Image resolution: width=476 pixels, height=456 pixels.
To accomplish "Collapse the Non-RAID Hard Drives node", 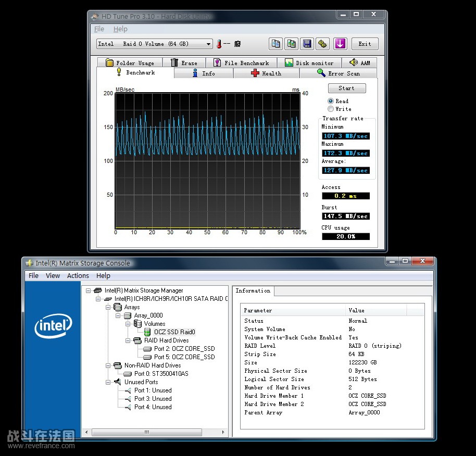I will click(108, 365).
